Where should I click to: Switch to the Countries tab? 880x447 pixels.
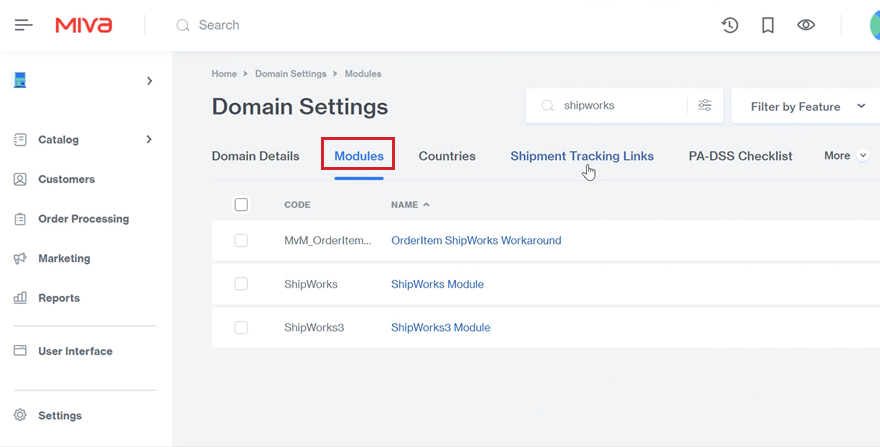pyautogui.click(x=447, y=156)
